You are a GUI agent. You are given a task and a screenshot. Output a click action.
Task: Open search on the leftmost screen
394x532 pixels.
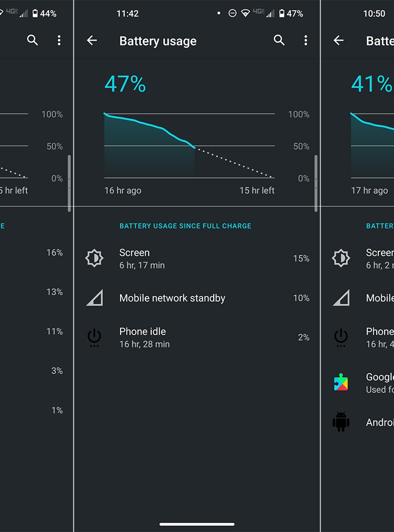pos(33,40)
